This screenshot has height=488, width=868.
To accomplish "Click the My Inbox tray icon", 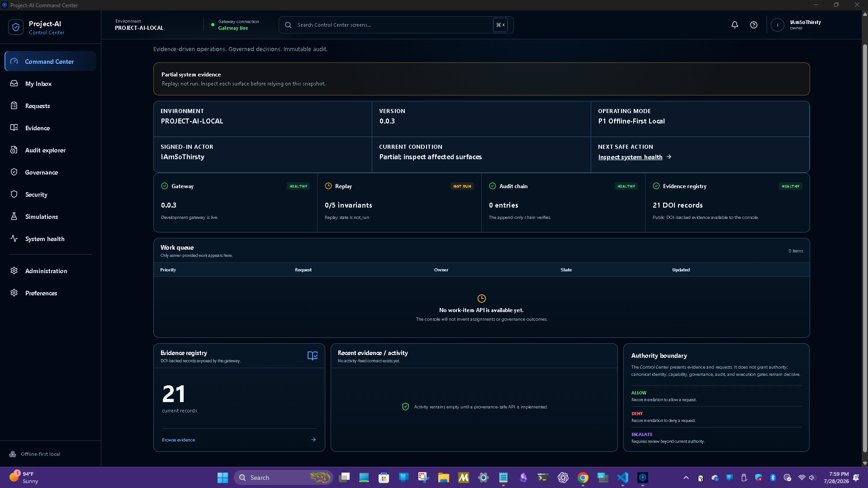I will 14,84.
